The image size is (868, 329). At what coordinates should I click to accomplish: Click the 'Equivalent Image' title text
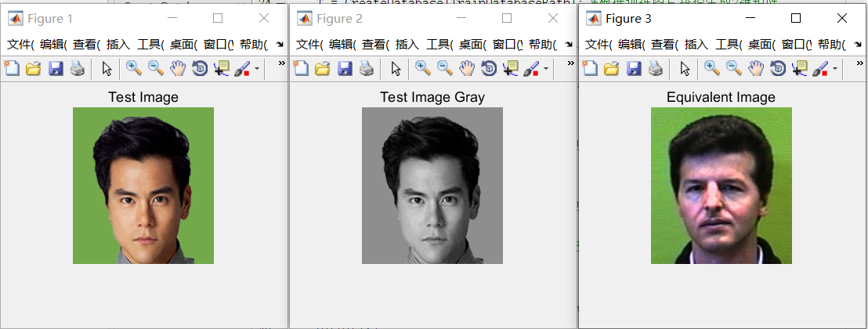click(721, 97)
